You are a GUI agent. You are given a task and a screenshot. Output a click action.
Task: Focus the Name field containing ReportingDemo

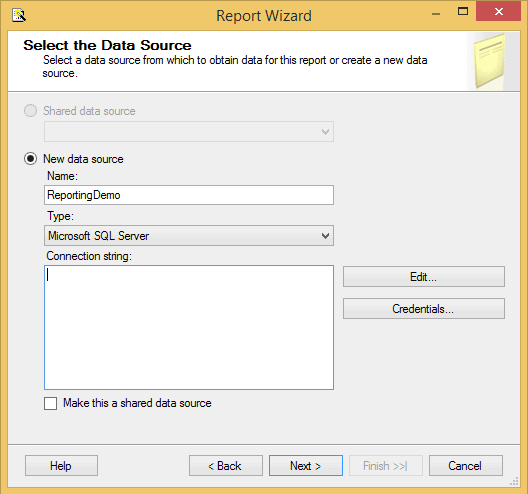(x=189, y=195)
